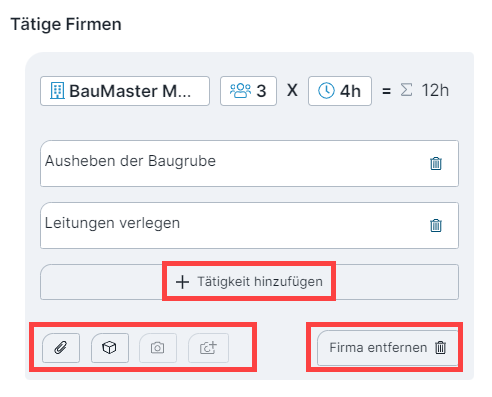Image resolution: width=492 pixels, height=397 pixels.
Task: Click into the 'Ausheben der Baugrube' text field
Action: point(249,163)
